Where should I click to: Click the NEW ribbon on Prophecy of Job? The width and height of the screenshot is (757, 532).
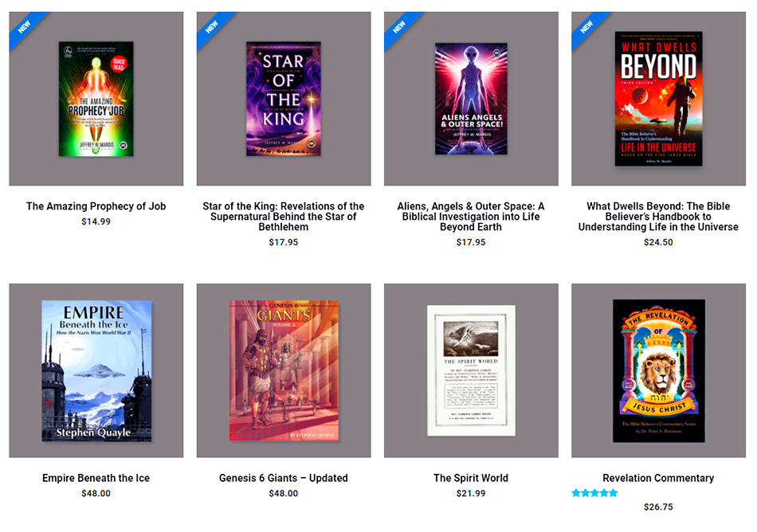pos(25,27)
